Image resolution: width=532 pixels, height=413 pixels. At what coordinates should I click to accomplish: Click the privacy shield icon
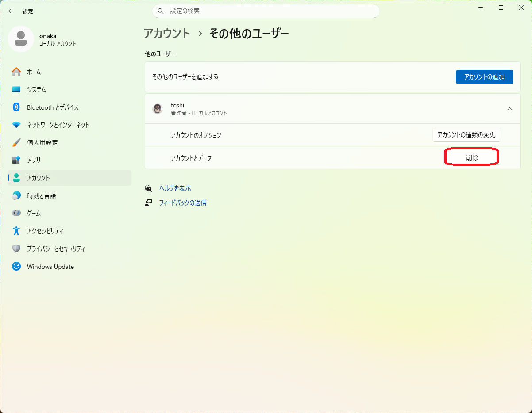point(16,249)
